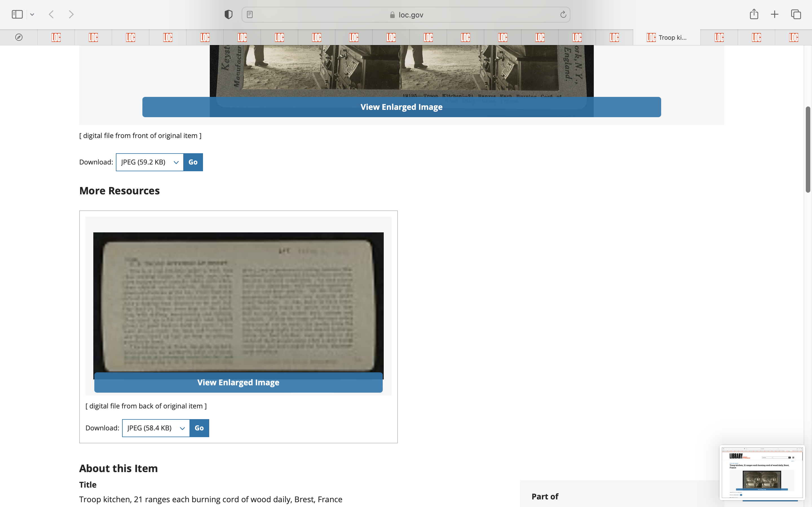
Task: Reload the page with refresh icon
Action: coord(563,14)
